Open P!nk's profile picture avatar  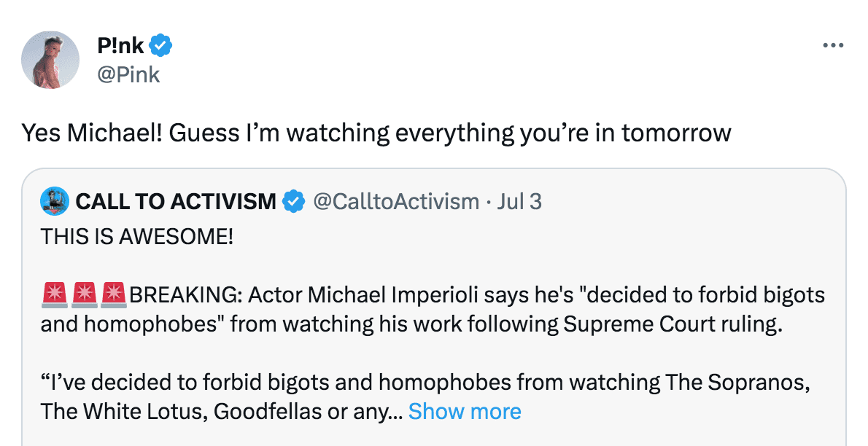pyautogui.click(x=50, y=60)
